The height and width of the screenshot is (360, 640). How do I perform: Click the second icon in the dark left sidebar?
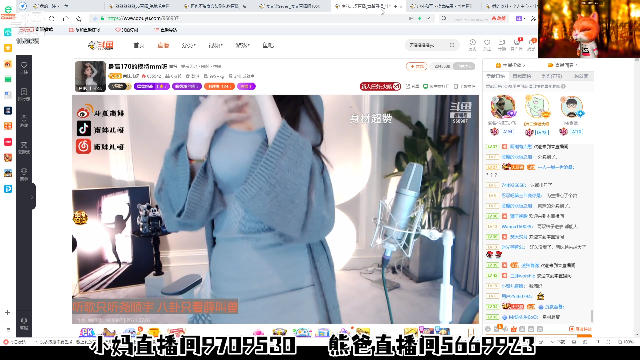(x=24, y=92)
